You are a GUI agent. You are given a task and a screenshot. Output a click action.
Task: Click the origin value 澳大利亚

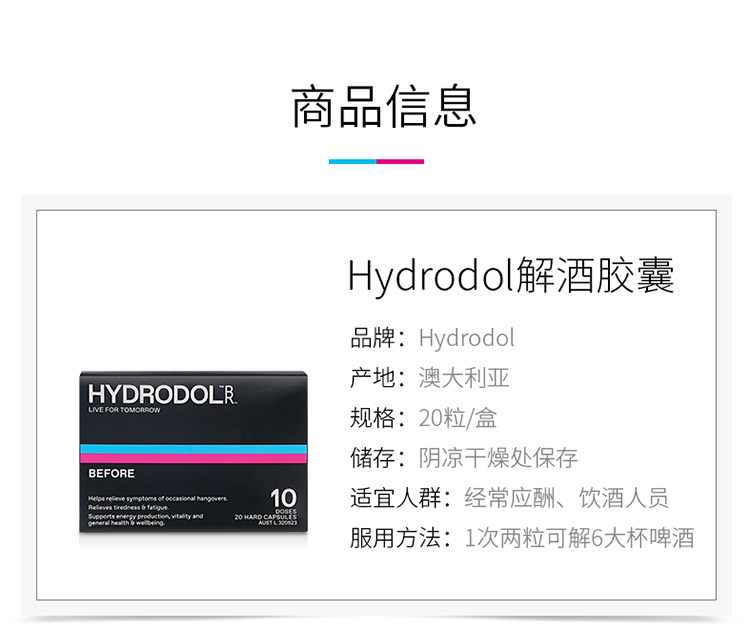tap(463, 378)
